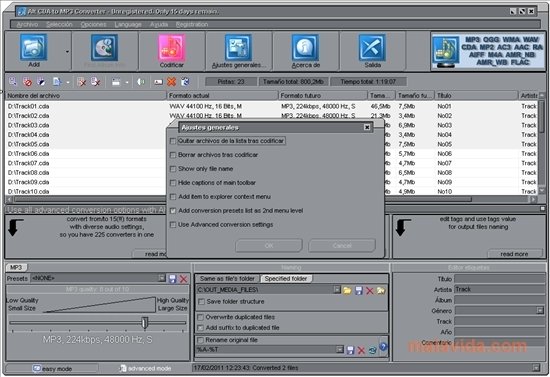The image size is (550, 377).
Task: Click read more under edit tags tip
Action: click(x=514, y=254)
